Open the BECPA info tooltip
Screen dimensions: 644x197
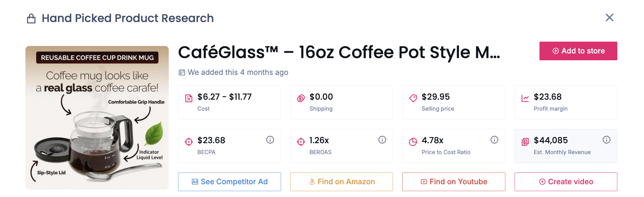[270, 140]
